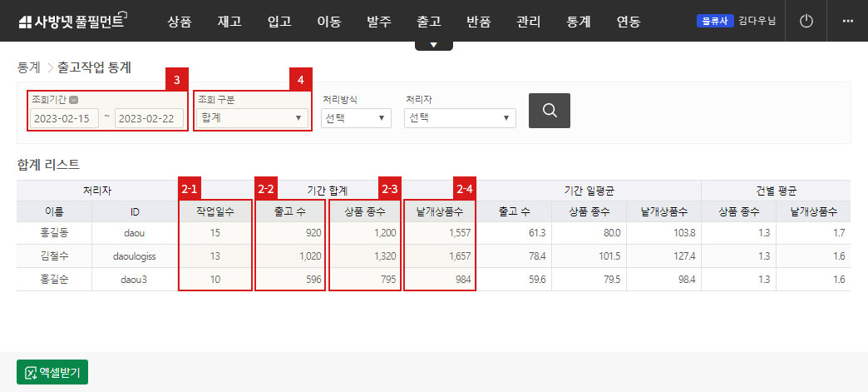
Task: Click the 홍길동 name cell
Action: (54, 233)
